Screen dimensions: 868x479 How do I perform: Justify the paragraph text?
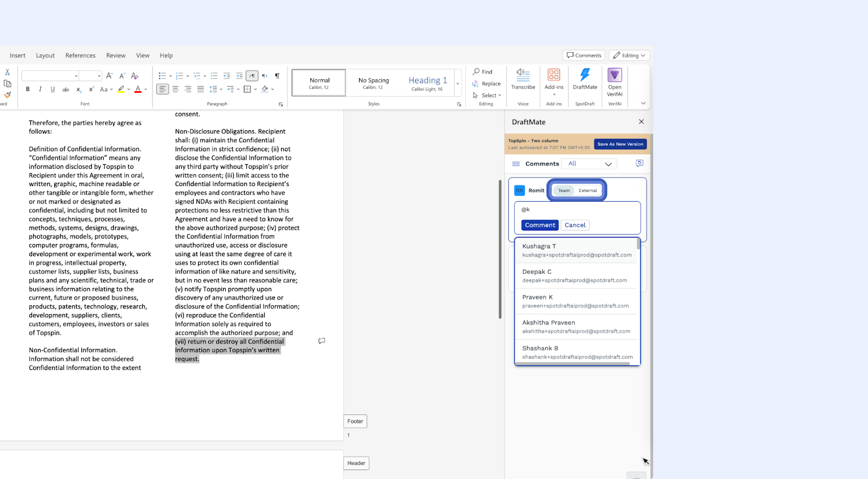pos(201,90)
